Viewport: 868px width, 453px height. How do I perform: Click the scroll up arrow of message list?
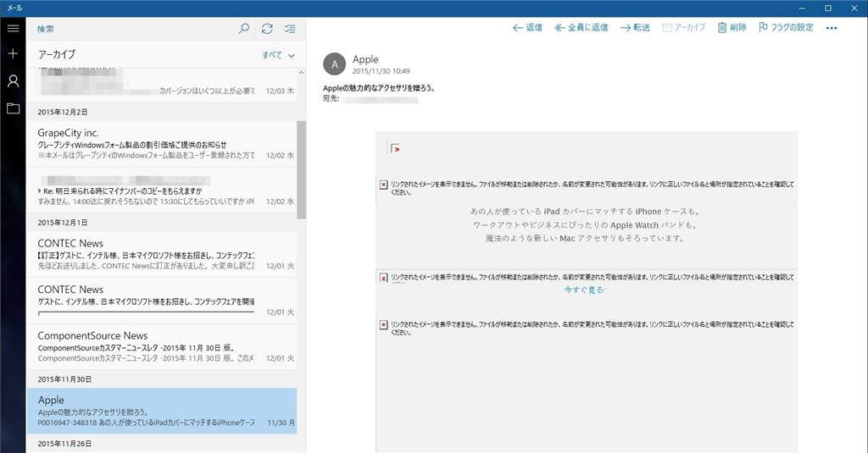(x=302, y=72)
